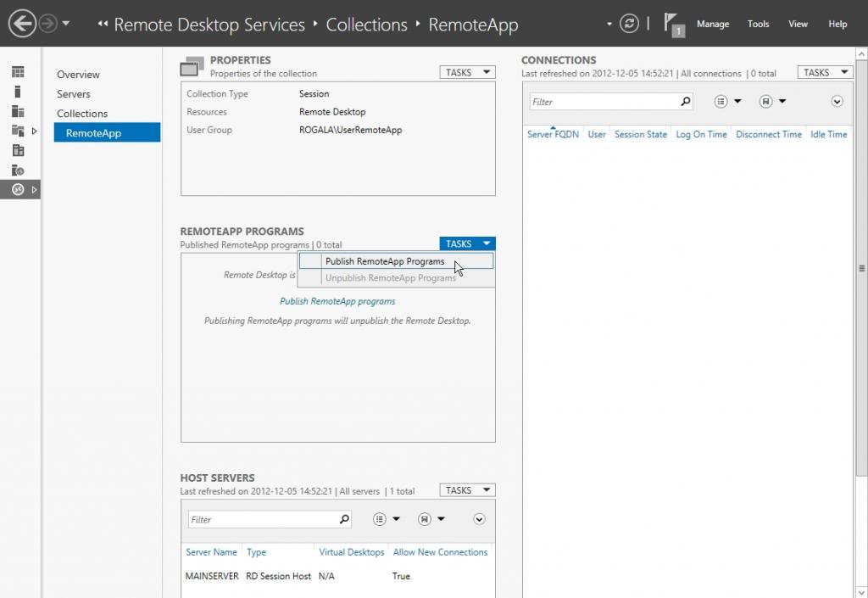Refresh the Server Manager view
The height and width of the screenshot is (598, 868).
[x=629, y=24]
